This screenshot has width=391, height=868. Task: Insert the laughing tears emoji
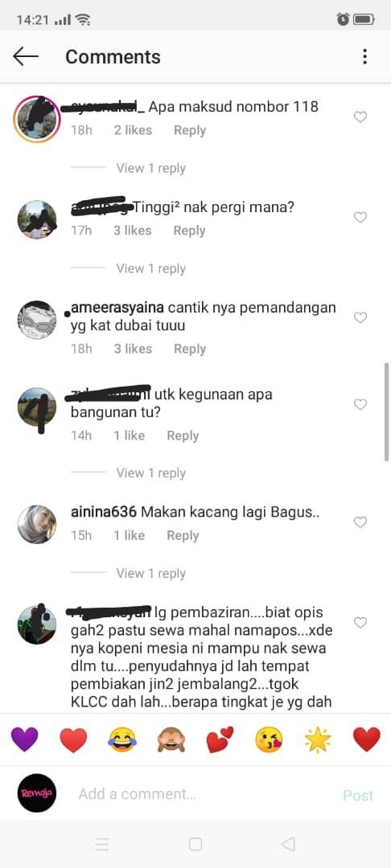pyautogui.click(x=122, y=739)
